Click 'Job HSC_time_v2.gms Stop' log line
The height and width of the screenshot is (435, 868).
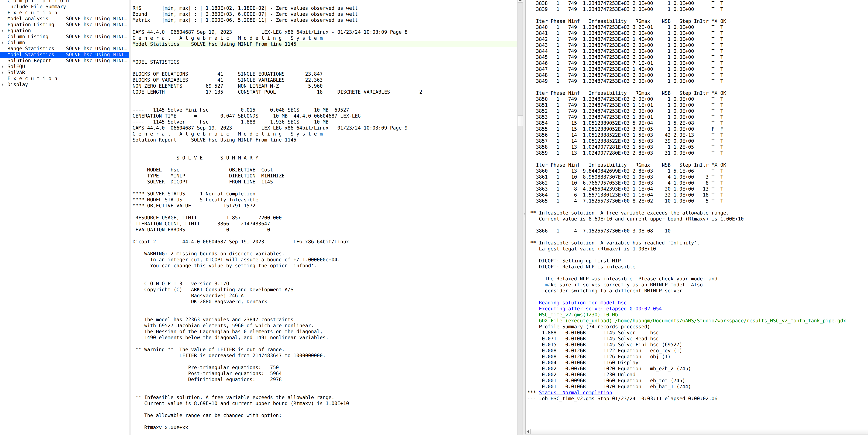pyautogui.click(x=624, y=399)
